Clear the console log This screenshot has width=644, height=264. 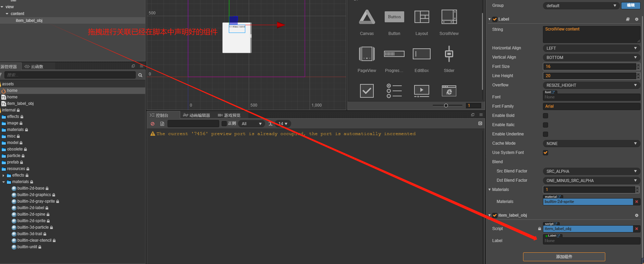(153, 124)
